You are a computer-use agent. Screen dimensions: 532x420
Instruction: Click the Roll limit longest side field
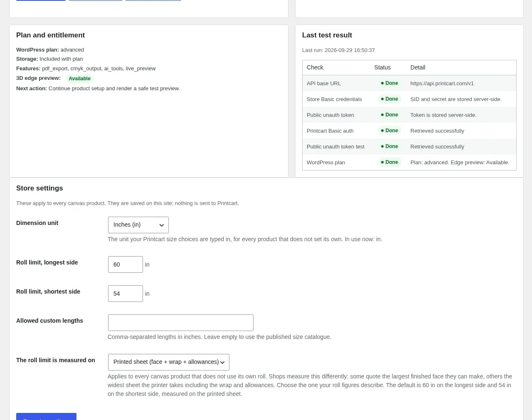[x=126, y=264]
